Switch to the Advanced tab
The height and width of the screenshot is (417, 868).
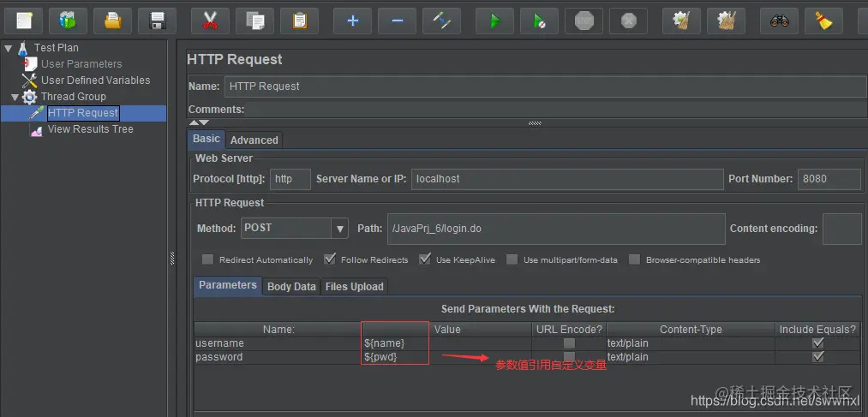254,140
